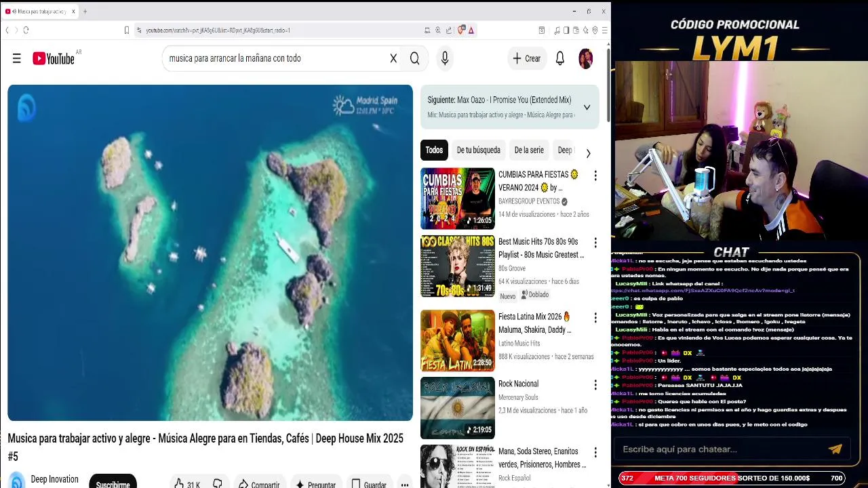The width and height of the screenshot is (868, 488).
Task: Open the Rock Nacional thumbnail
Action: click(458, 408)
